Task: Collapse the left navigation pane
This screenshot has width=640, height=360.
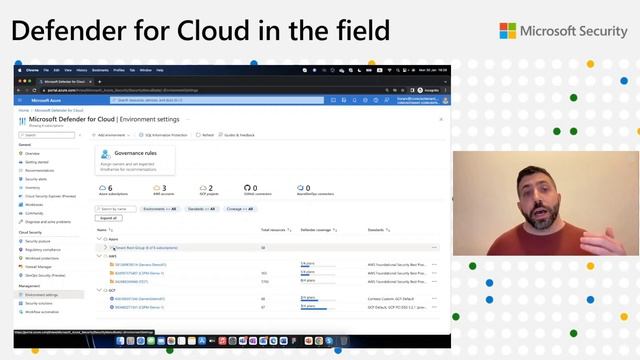Action: coord(80,135)
